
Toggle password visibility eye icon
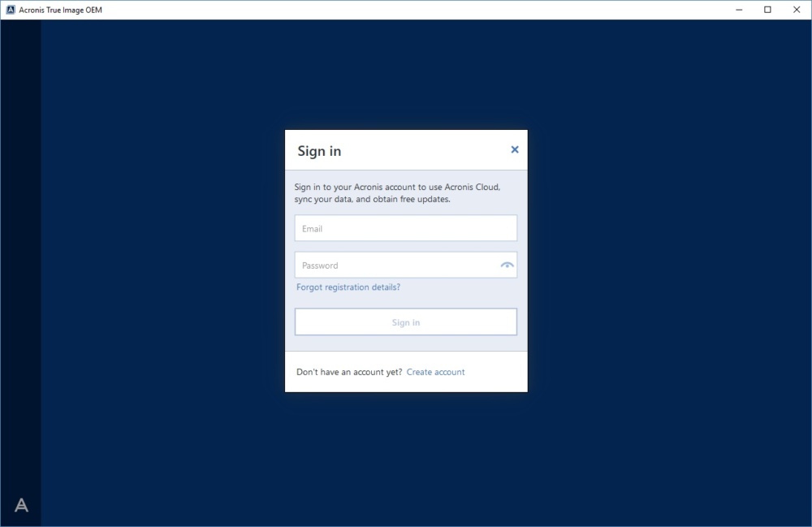coord(507,265)
